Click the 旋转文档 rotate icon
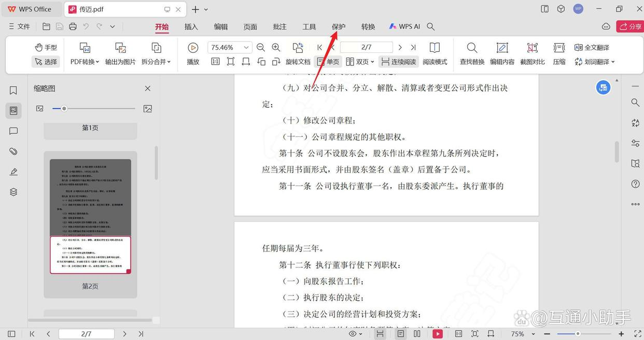Image resolution: width=644 pixels, height=340 pixels. pos(298,48)
